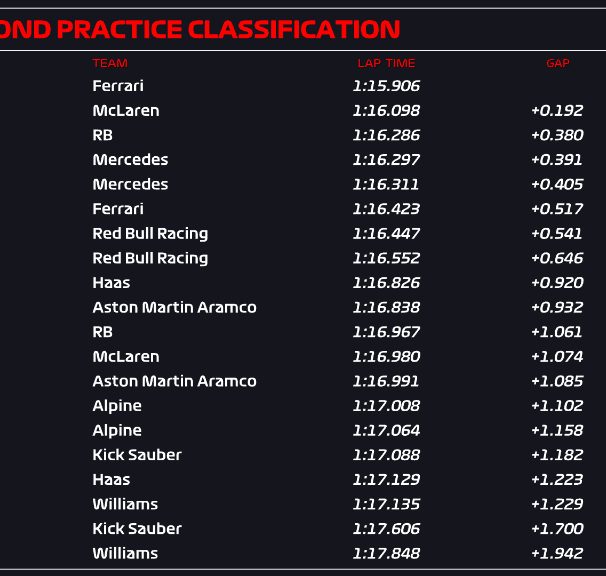Viewport: 606px width, 576px height.
Task: Select the Ferrari lap time 1:16.423
Action: [386, 209]
